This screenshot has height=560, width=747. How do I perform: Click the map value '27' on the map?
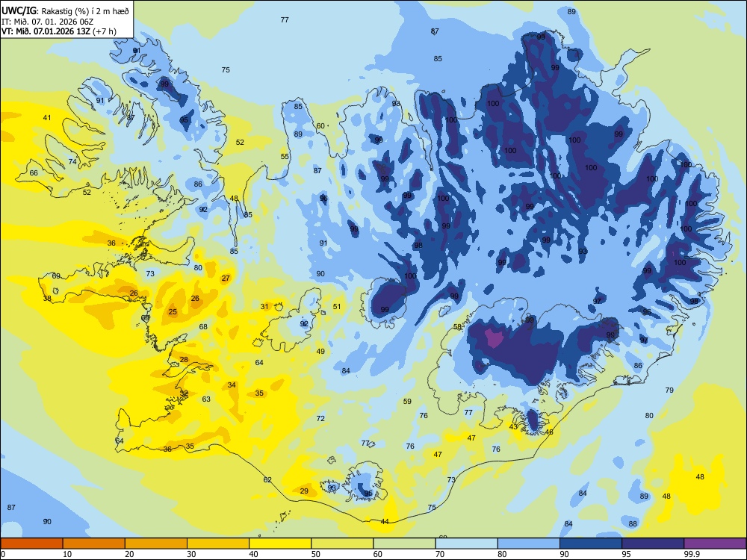226,278
